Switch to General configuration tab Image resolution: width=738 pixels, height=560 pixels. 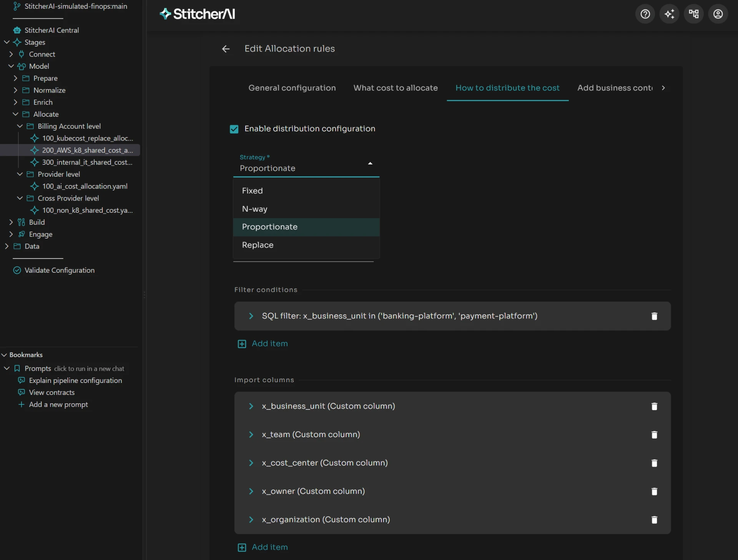coord(292,88)
